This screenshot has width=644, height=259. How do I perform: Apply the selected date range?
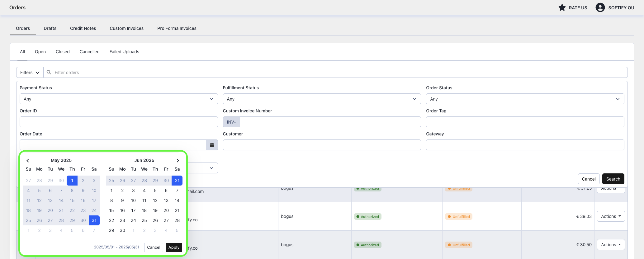click(174, 247)
